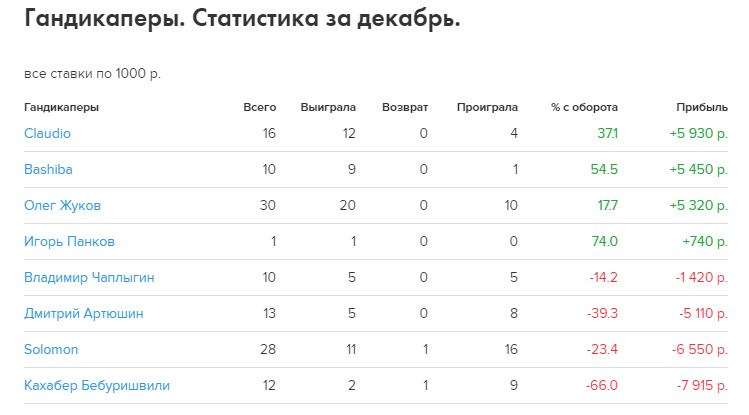Select the Выиграла column header
Viewport: 749px width, 415px height.
[x=328, y=107]
